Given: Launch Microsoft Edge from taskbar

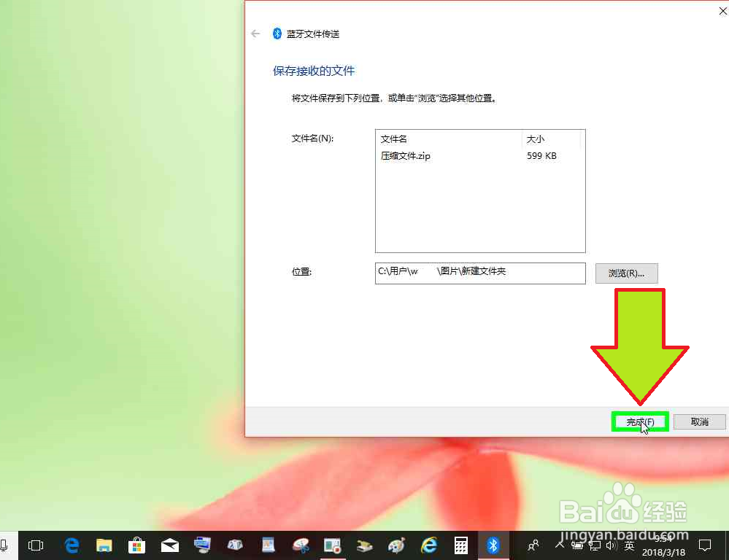Looking at the screenshot, I should pyautogui.click(x=72, y=545).
